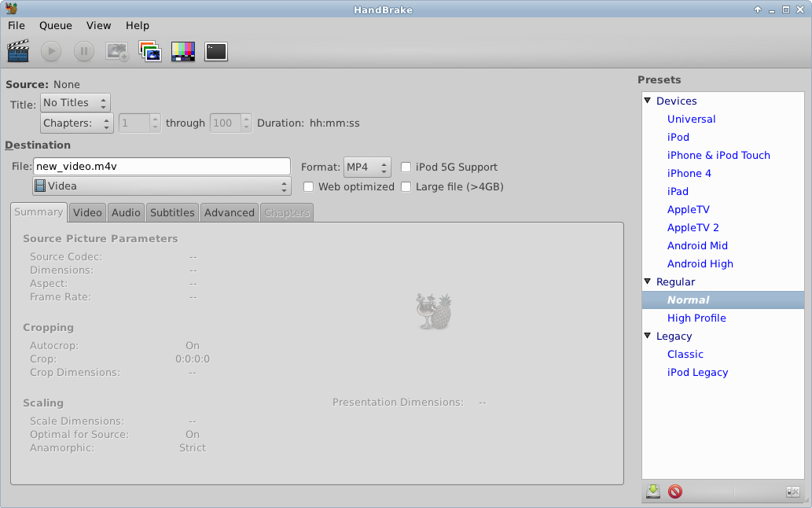Open a source with the clapperboard icon
The image size is (812, 508).
18,51
